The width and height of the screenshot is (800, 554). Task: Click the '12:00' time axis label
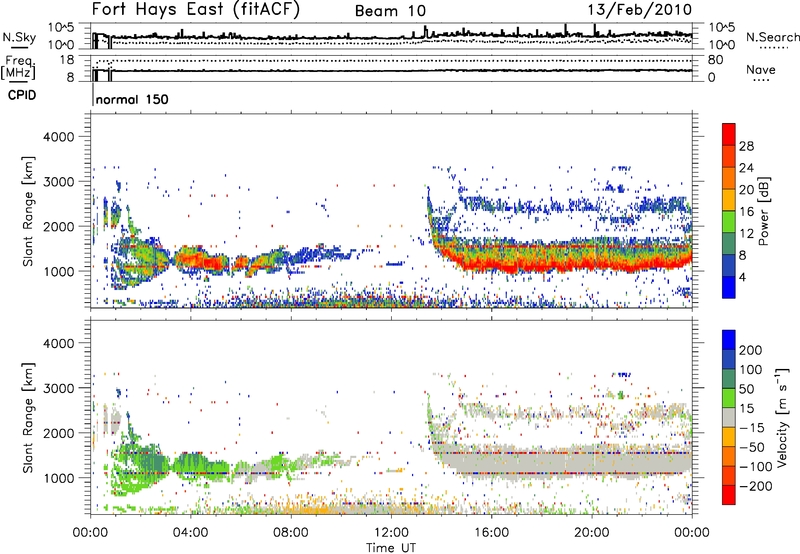pos(391,533)
